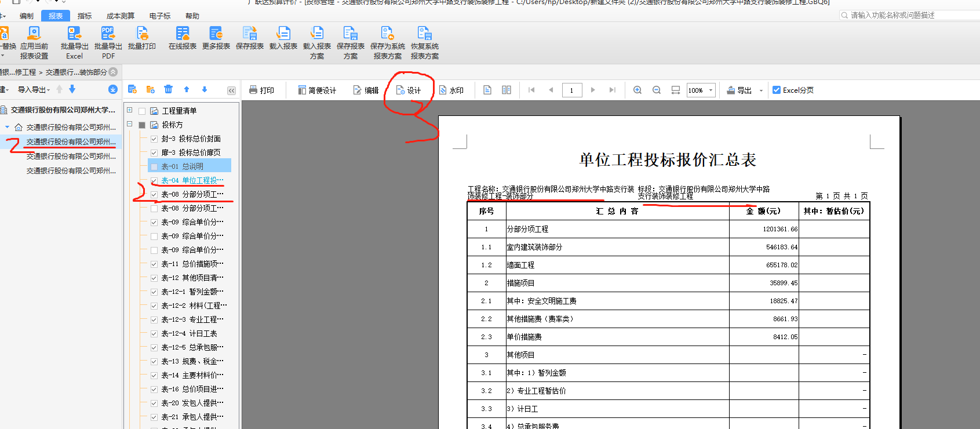980x429 pixels.
Task: Toggle checkbox for 扉-3 投标总价扉页
Action: pos(154,152)
